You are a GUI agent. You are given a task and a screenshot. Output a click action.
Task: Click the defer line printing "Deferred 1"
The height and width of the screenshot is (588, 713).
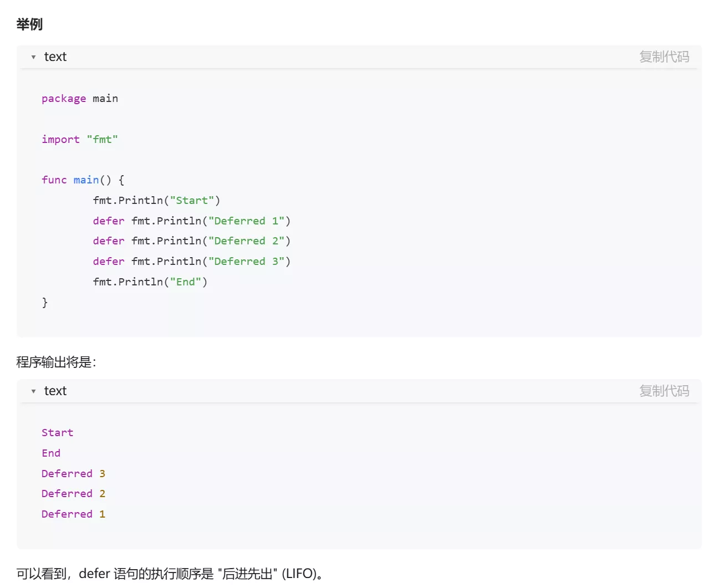pos(191,221)
